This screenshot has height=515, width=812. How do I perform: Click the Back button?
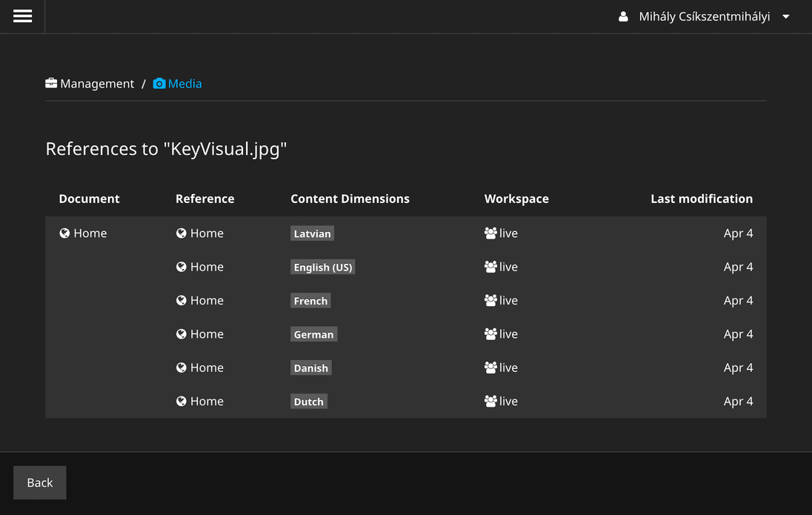(40, 482)
